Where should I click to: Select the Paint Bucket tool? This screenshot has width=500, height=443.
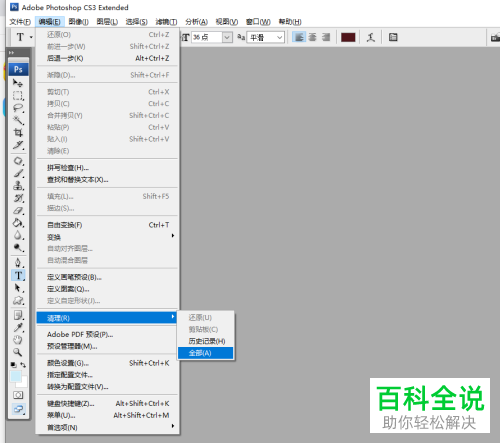18,223
